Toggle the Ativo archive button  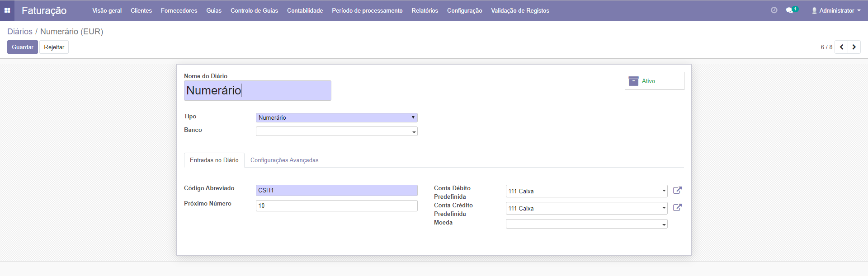(x=654, y=81)
